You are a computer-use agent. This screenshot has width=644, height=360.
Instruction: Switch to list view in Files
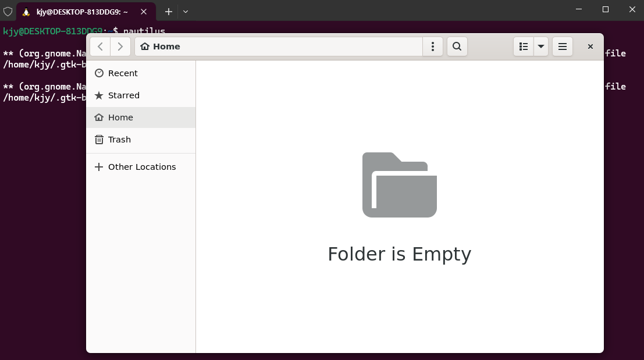tap(524, 47)
